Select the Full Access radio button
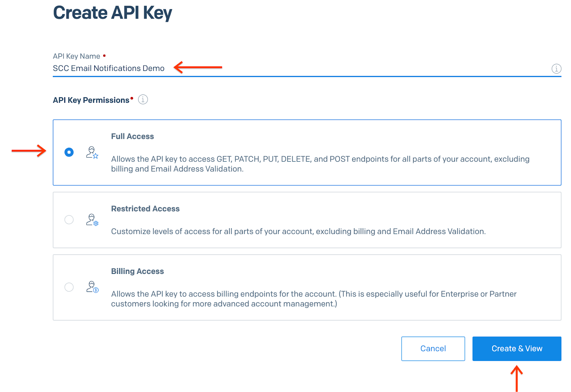This screenshot has width=571, height=392. (69, 152)
